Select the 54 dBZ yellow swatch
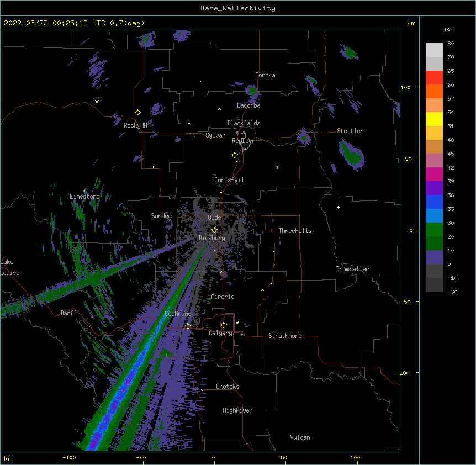The height and width of the screenshot is (465, 476). (x=434, y=119)
